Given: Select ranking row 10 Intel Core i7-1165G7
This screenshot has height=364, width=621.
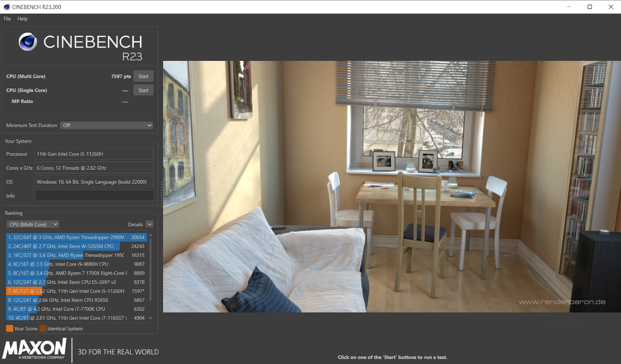Looking at the screenshot, I should coord(76,318).
